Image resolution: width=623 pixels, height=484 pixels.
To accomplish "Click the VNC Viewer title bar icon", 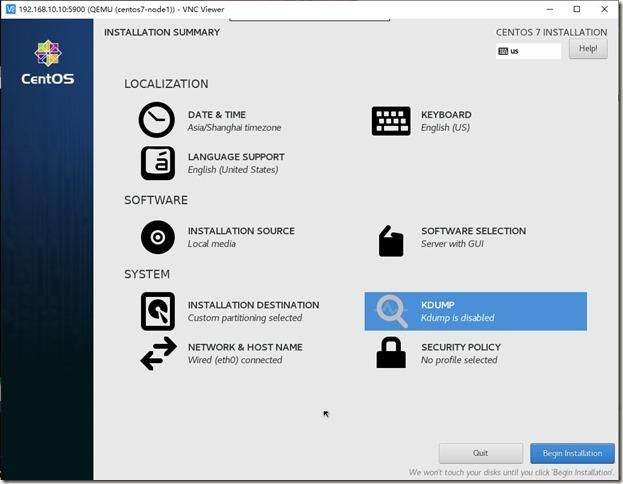I will [11, 9].
